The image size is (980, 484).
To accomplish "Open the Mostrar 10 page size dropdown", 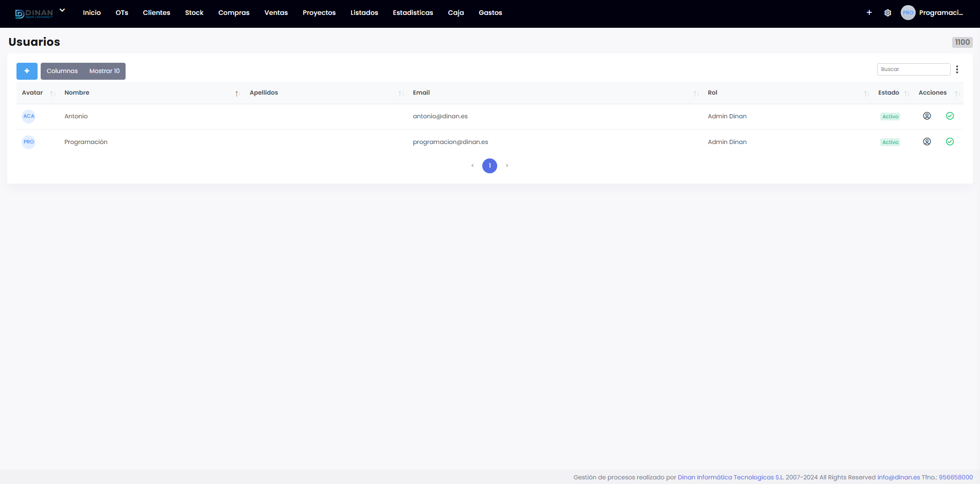I will click(x=104, y=71).
